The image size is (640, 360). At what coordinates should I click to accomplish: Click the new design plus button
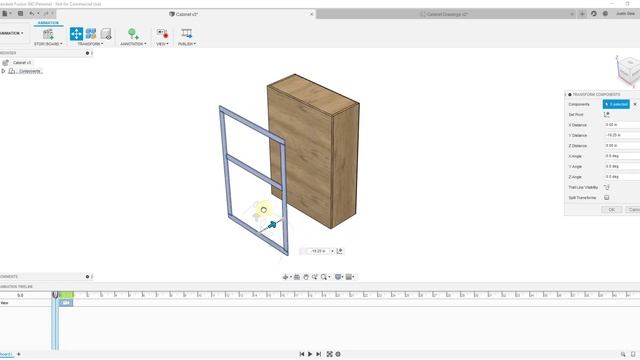[x=582, y=14]
